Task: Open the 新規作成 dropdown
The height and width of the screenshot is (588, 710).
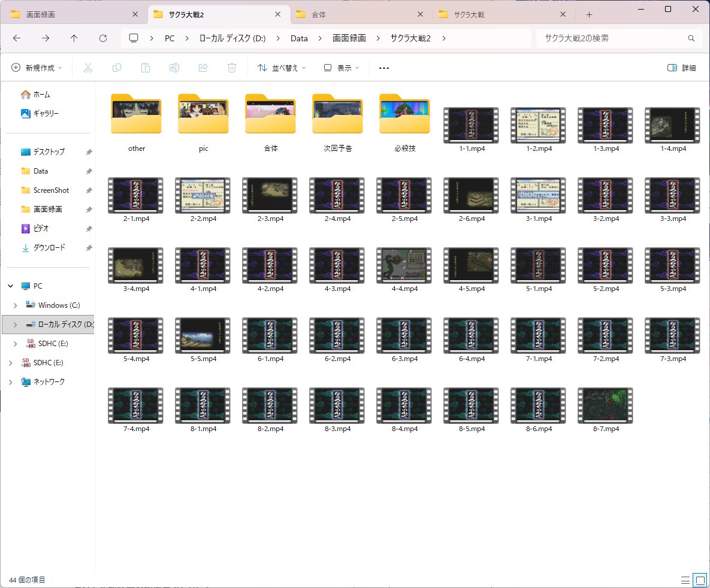Action: pyautogui.click(x=36, y=68)
